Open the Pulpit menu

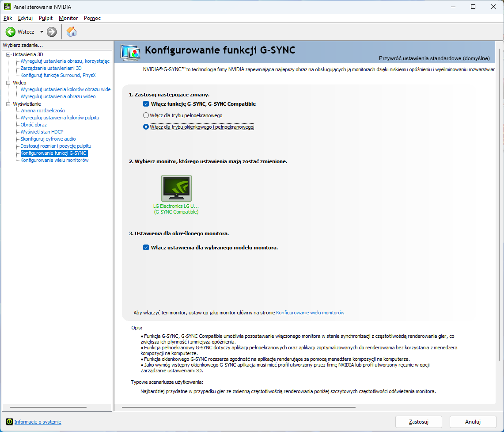(x=45, y=18)
